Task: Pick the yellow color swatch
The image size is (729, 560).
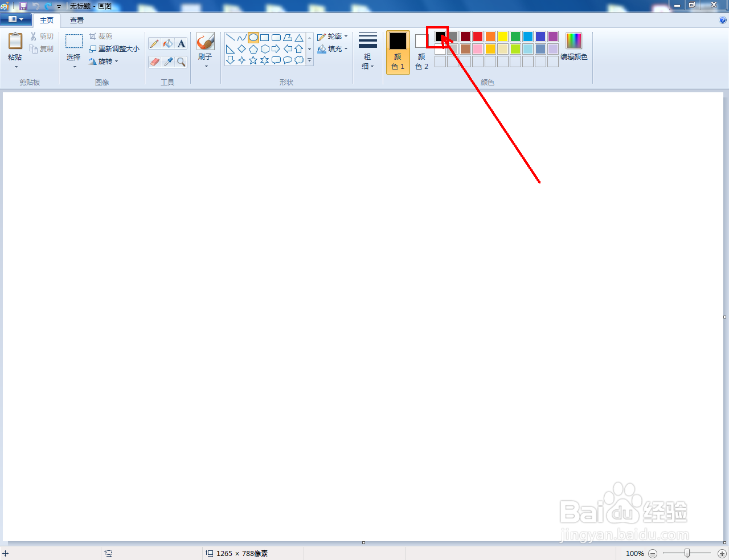Action: [x=503, y=36]
